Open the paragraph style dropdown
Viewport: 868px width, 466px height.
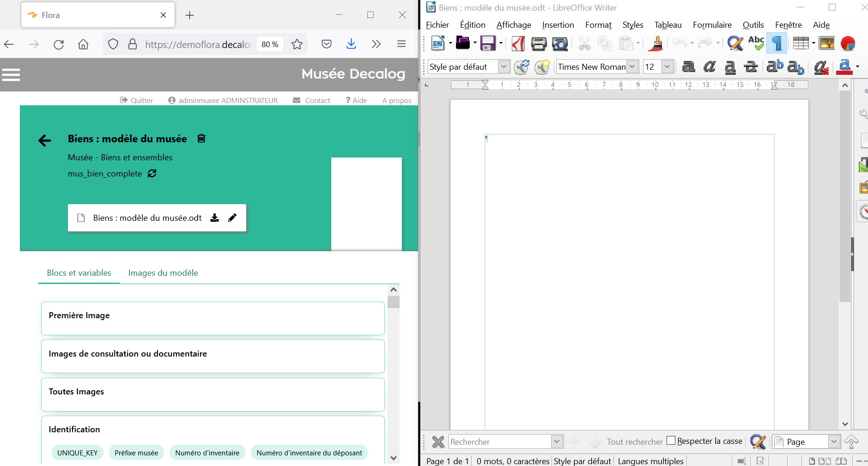[x=504, y=67]
